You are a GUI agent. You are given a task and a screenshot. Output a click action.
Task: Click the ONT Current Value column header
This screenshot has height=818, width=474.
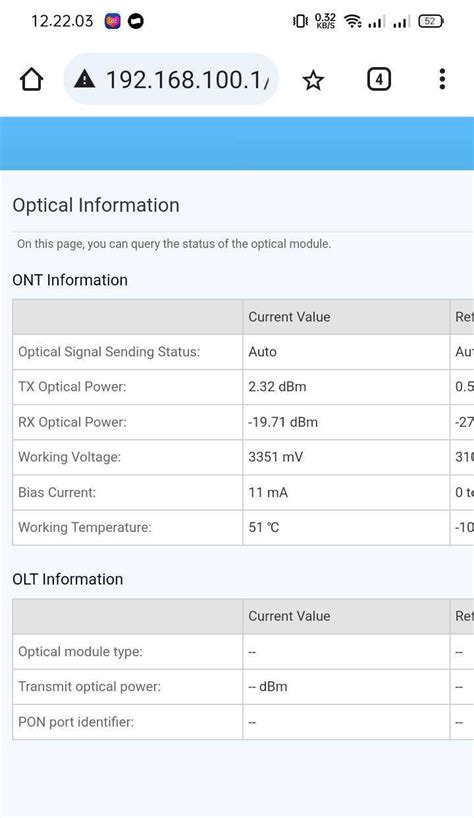tap(289, 317)
